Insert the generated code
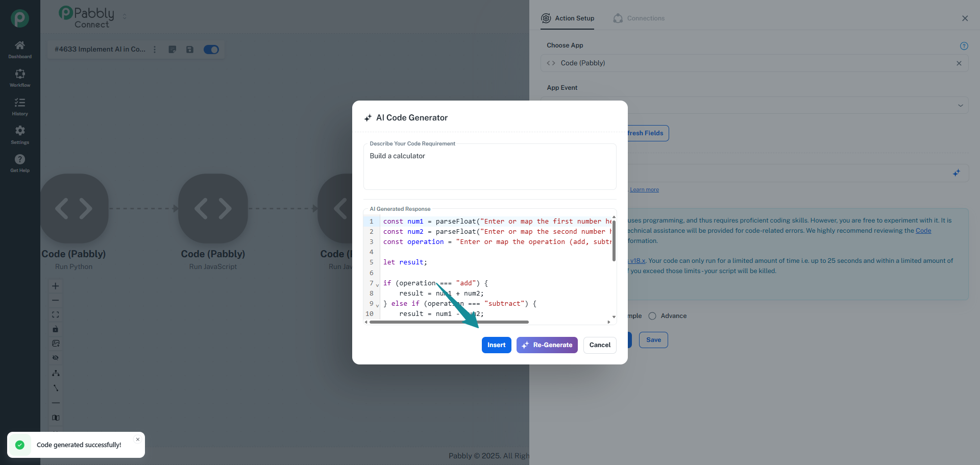 [x=496, y=345]
